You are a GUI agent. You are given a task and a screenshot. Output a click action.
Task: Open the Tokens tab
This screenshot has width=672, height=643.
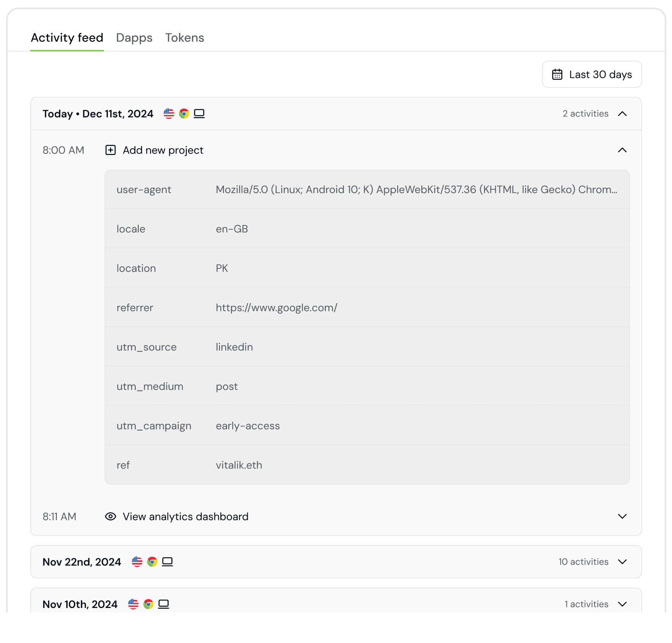point(185,38)
